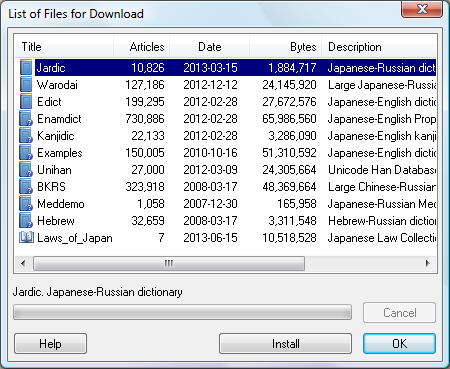Image resolution: width=450 pixels, height=369 pixels.
Task: Click the download progress bar
Action: click(182, 312)
